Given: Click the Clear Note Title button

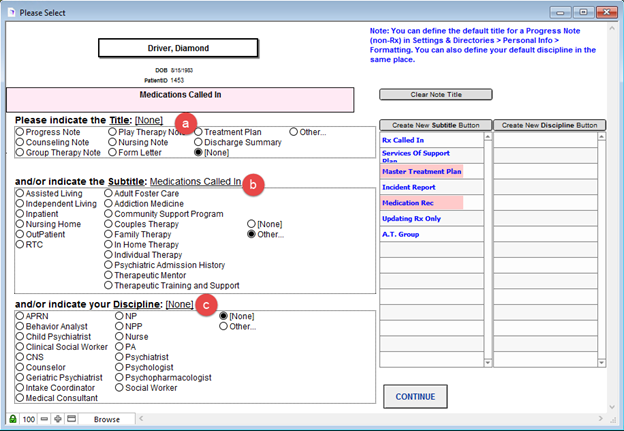Looking at the screenshot, I should (x=435, y=95).
